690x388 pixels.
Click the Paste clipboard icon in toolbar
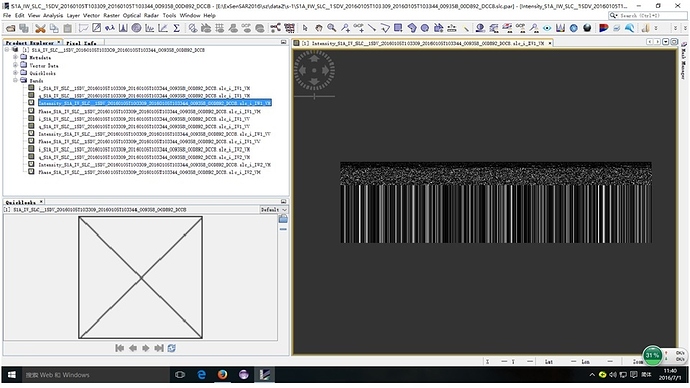67,28
